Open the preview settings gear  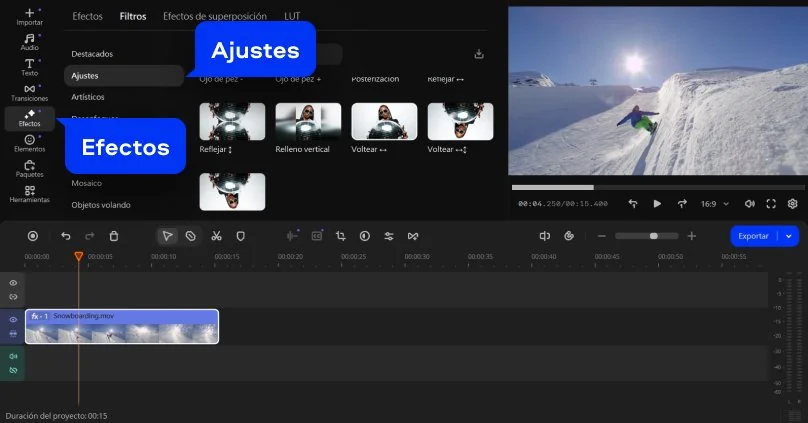pos(792,203)
